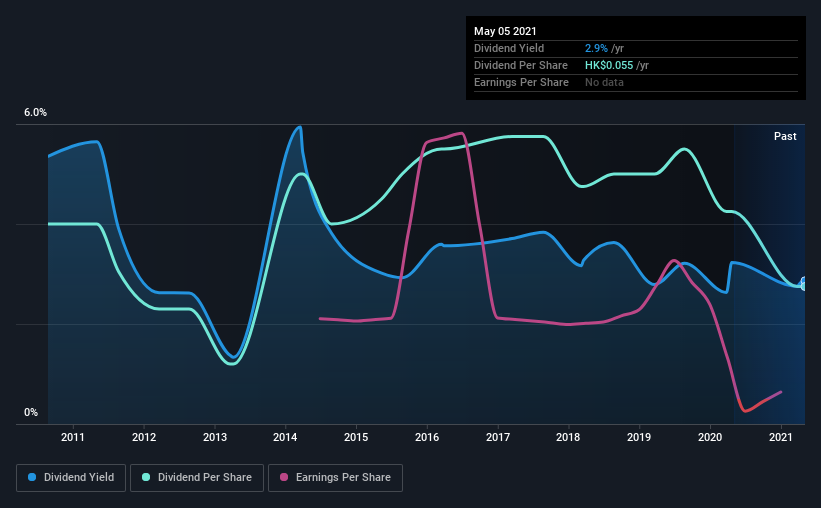Select the 2014 x-axis label

285,437
